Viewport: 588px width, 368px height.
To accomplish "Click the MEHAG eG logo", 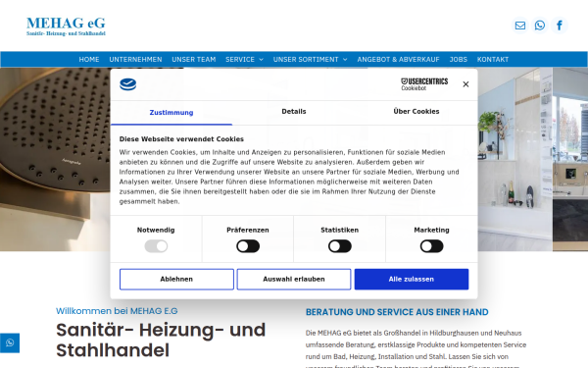I will coord(66,26).
